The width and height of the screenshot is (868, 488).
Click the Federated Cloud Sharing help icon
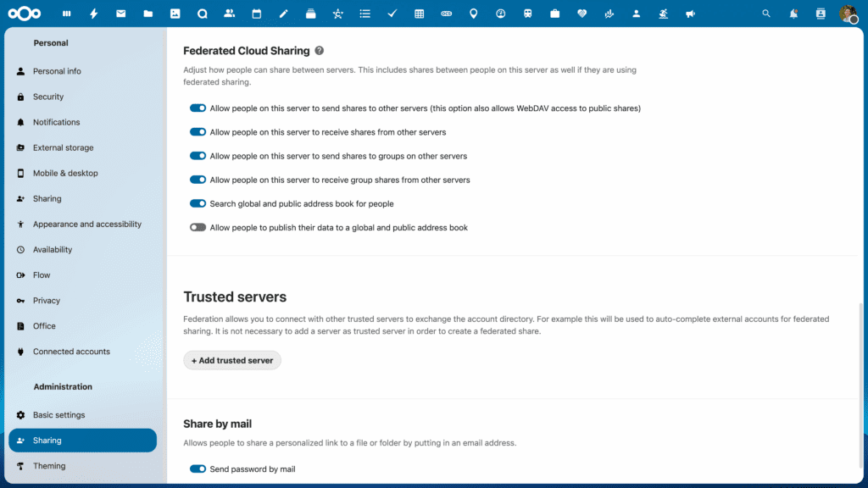pos(319,51)
